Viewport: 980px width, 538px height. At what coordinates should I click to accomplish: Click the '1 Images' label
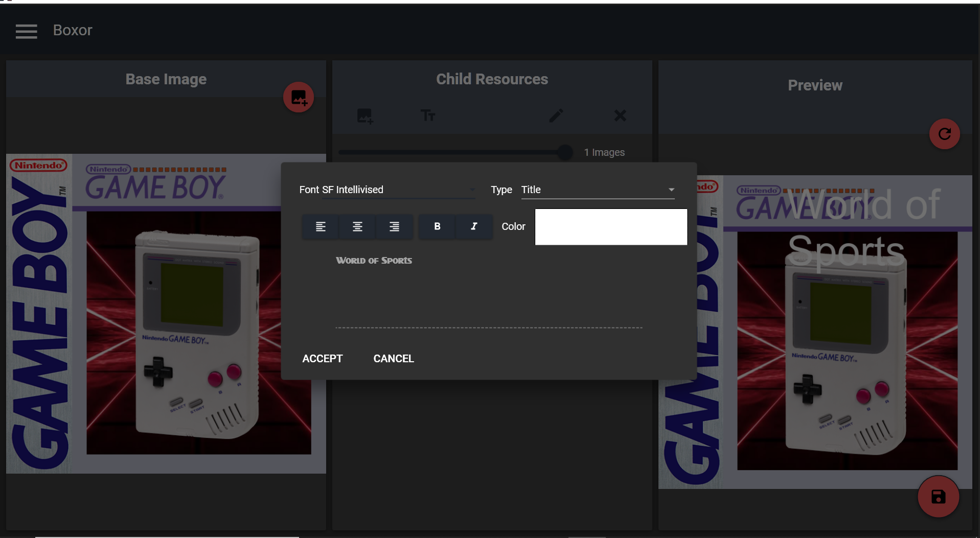[x=604, y=152]
